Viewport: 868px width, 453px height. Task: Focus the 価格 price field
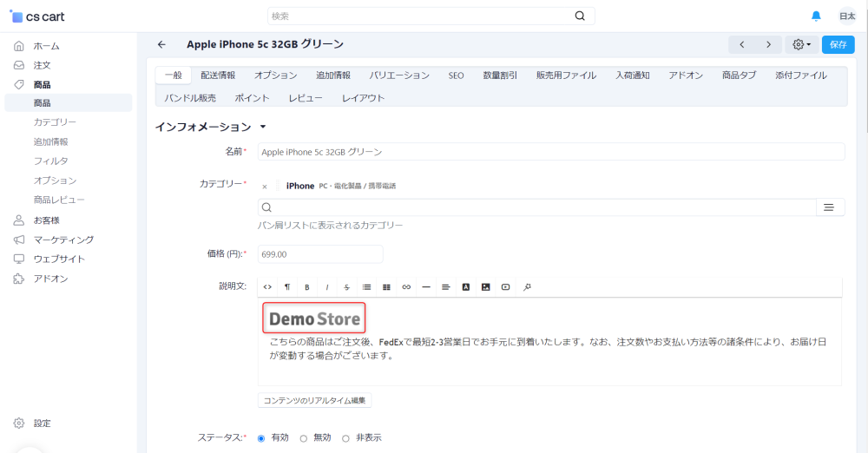tap(320, 254)
